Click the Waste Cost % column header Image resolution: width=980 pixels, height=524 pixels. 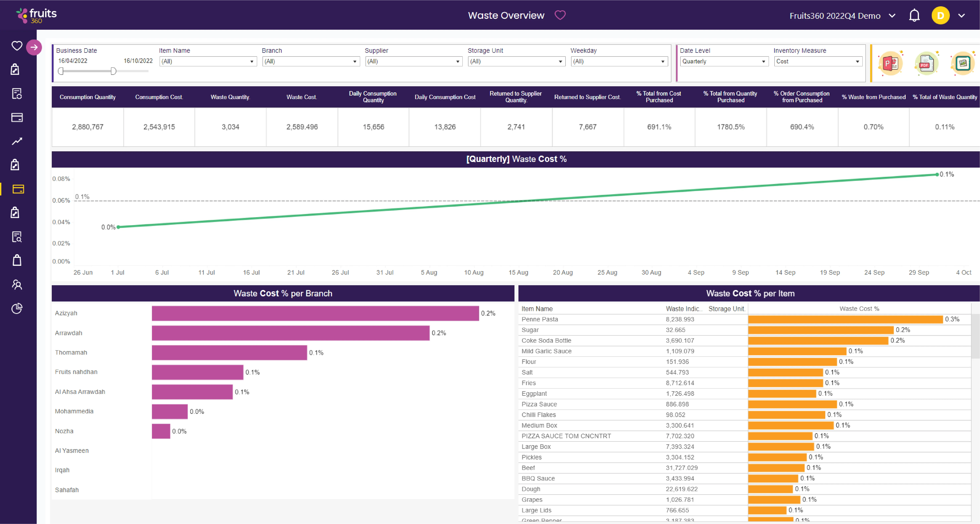pos(859,309)
